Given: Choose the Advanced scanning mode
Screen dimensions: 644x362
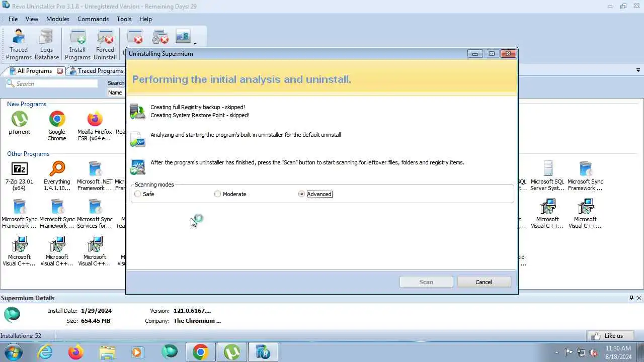Looking at the screenshot, I should click(315, 194).
